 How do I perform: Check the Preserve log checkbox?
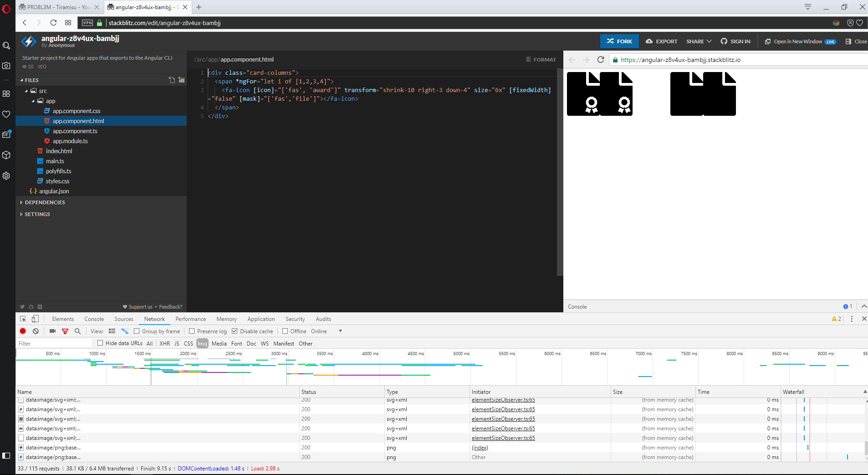pyautogui.click(x=193, y=331)
